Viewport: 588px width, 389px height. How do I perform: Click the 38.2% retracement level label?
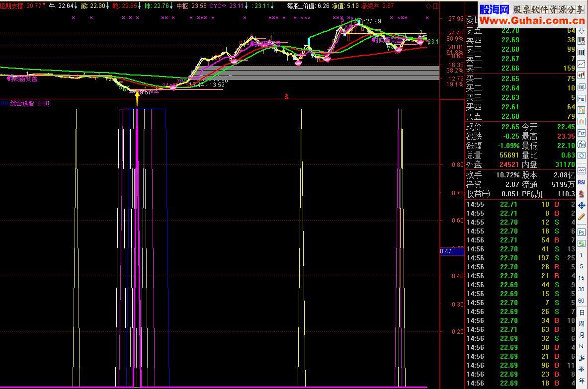point(455,71)
